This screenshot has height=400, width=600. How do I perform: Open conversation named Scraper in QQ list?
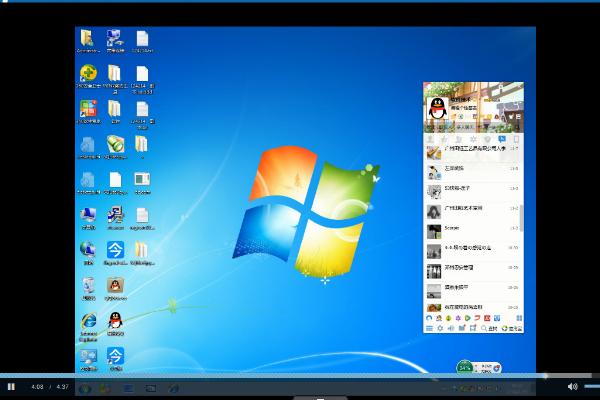click(473, 232)
